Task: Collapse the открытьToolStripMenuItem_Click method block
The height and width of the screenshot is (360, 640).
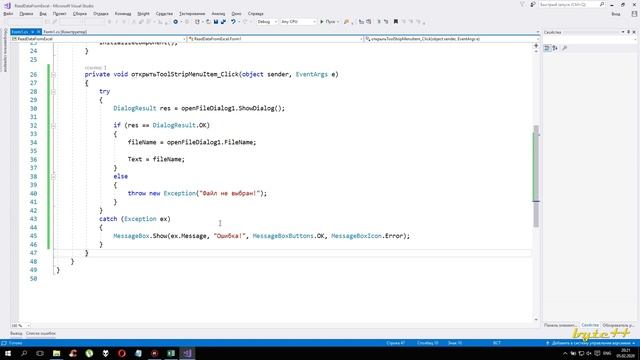Action: [x=53, y=75]
